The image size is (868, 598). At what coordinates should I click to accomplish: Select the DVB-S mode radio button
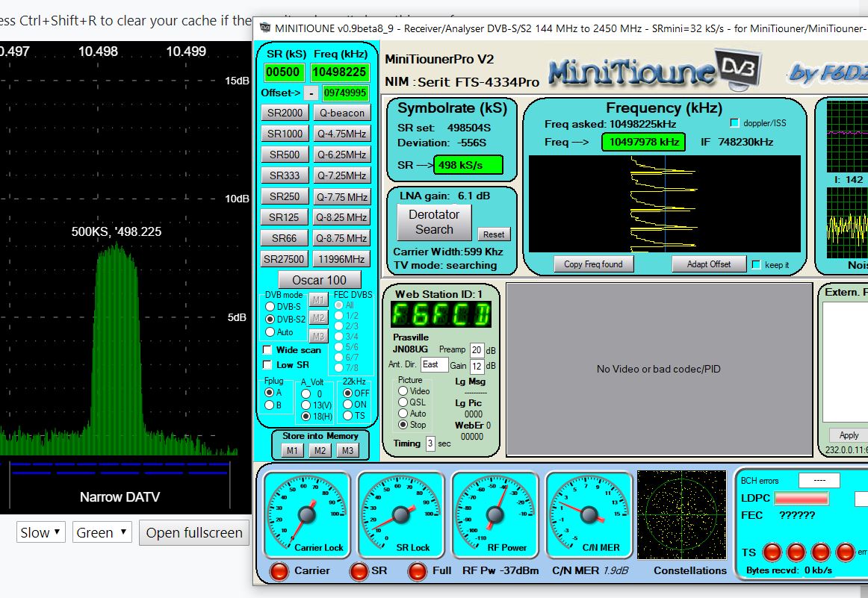point(270,307)
